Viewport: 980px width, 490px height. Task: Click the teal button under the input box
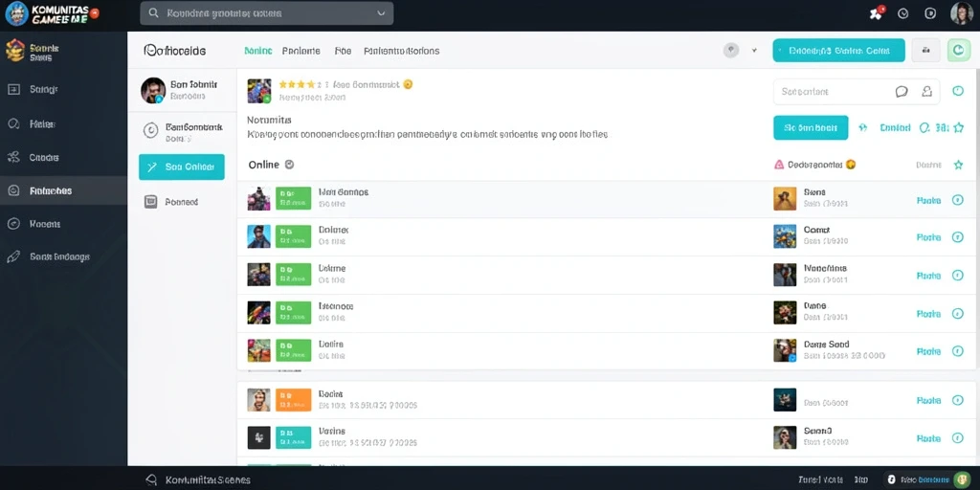point(811,127)
